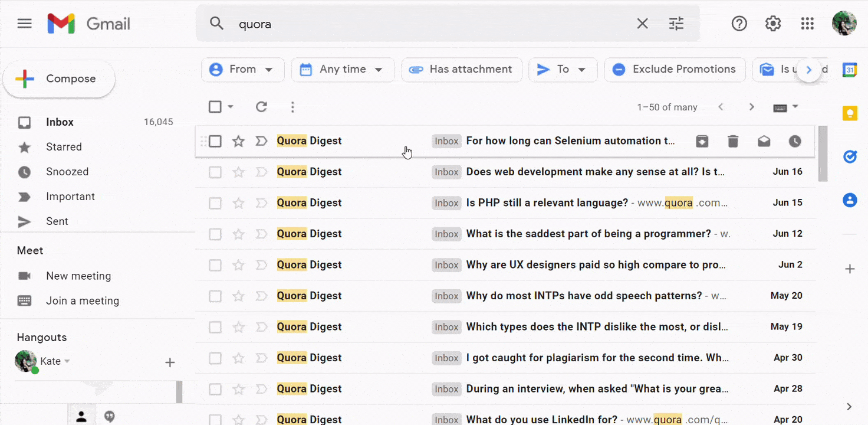Snooze the first Quora Digest email
The height and width of the screenshot is (425, 868).
(795, 141)
